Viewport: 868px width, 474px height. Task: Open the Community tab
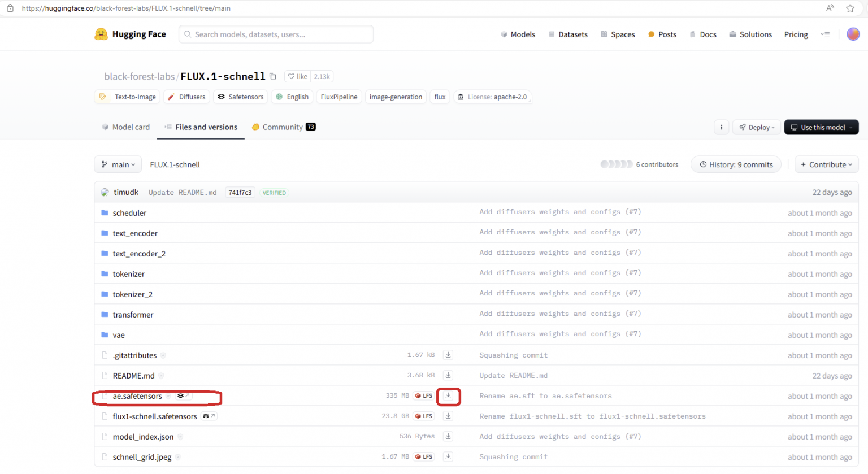point(283,127)
